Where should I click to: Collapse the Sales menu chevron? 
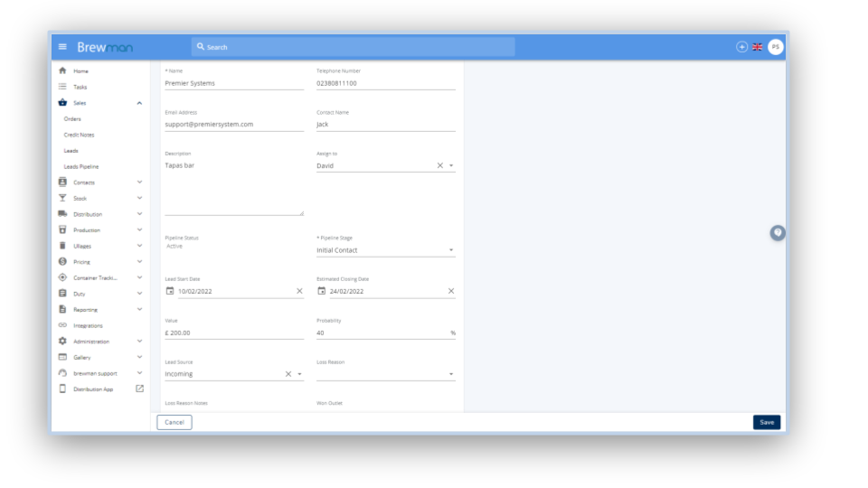pyautogui.click(x=139, y=103)
